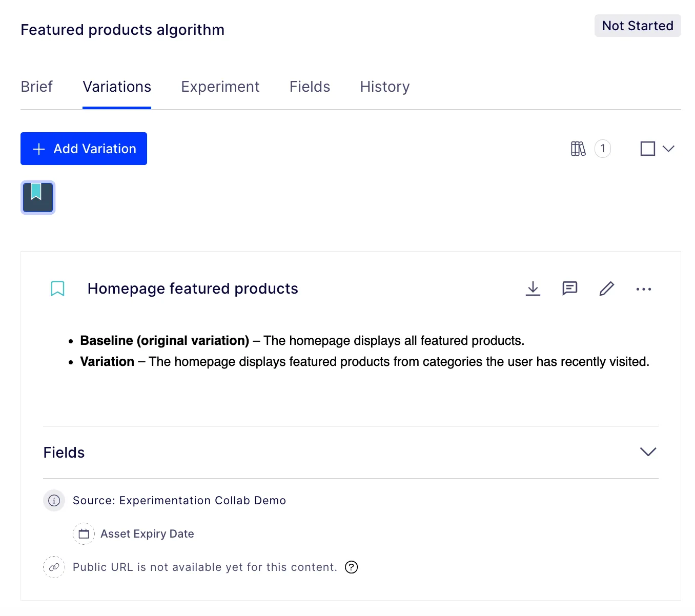Click the Asset Expiry Date label
Screen dimensions: 695x616
tap(147, 533)
